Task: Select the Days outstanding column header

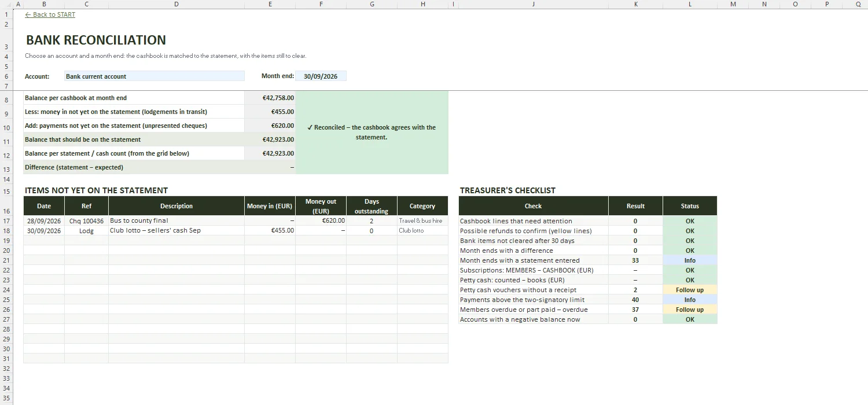Action: coord(372,206)
